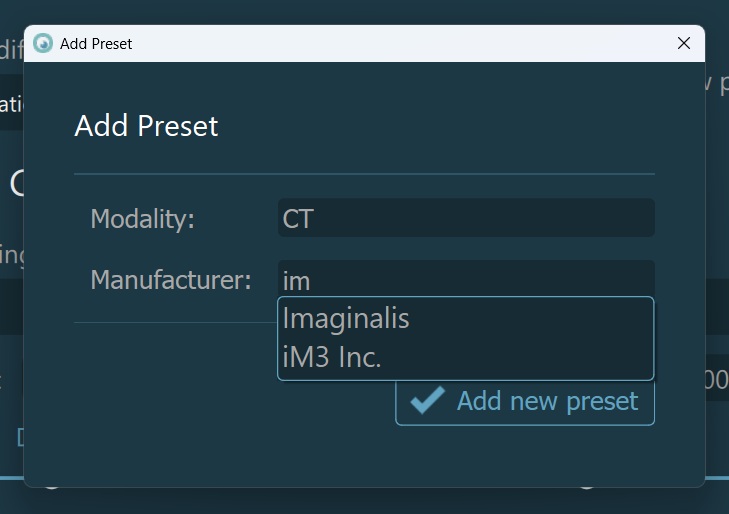The height and width of the screenshot is (514, 729).
Task: Click the empty right end of the Modality field
Action: (x=620, y=218)
